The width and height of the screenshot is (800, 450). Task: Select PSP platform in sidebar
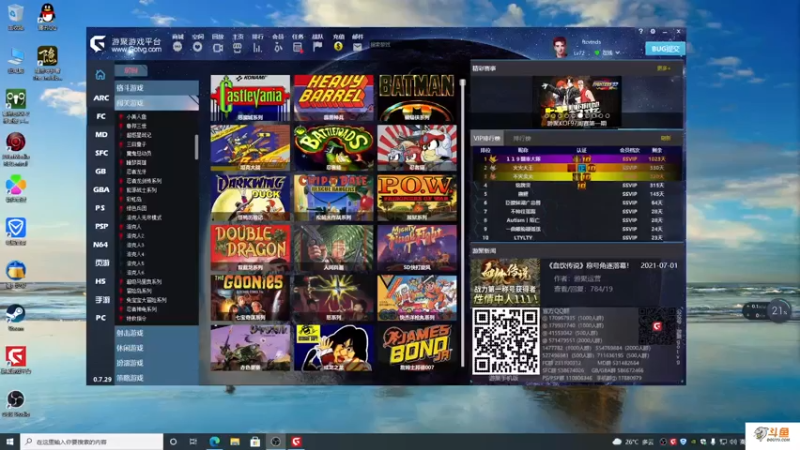[101, 226]
